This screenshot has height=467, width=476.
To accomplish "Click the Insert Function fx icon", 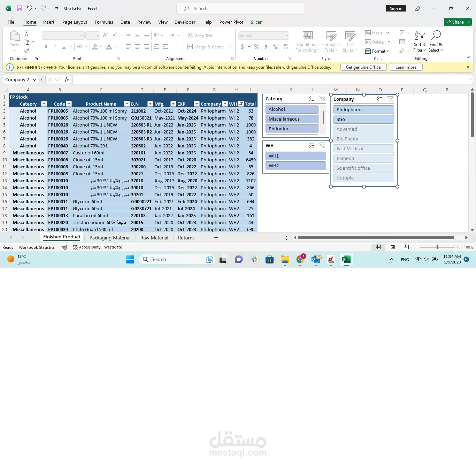I will pos(67,79).
